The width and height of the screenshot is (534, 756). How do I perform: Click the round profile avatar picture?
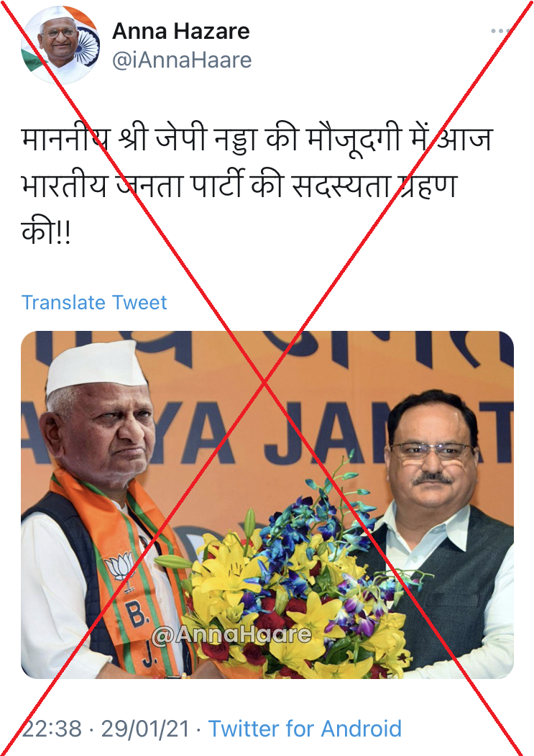point(60,46)
